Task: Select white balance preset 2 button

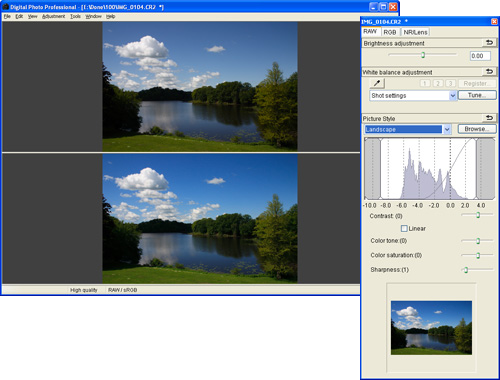Action: [438, 83]
